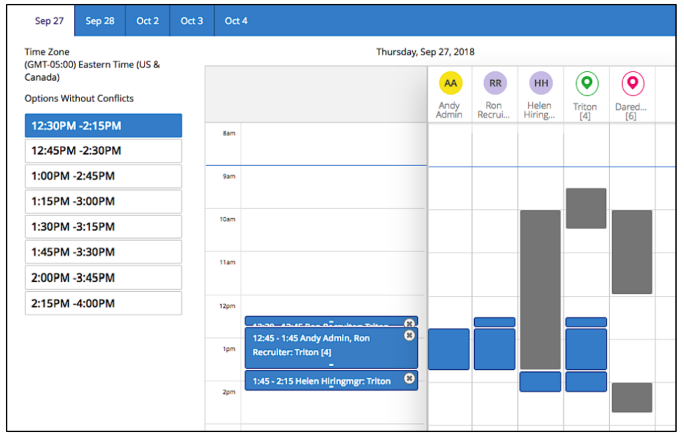Click the 10am time label
684x434 pixels.
[x=227, y=219]
